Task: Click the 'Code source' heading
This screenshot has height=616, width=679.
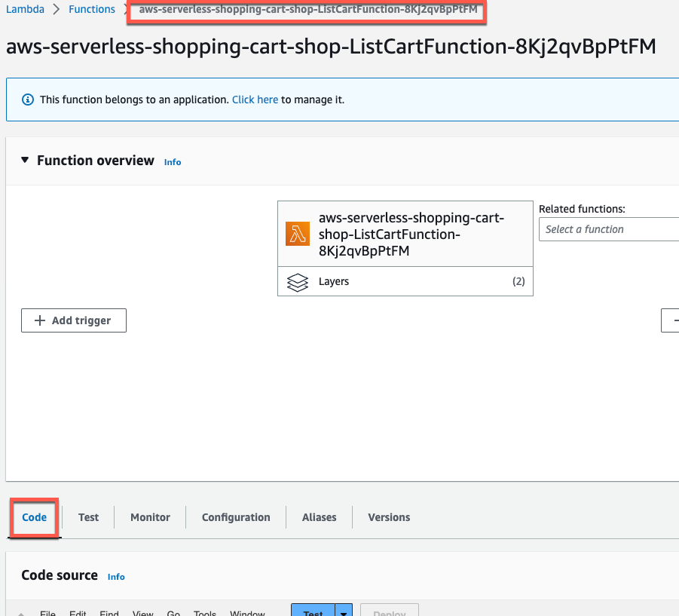Action: tap(60, 575)
